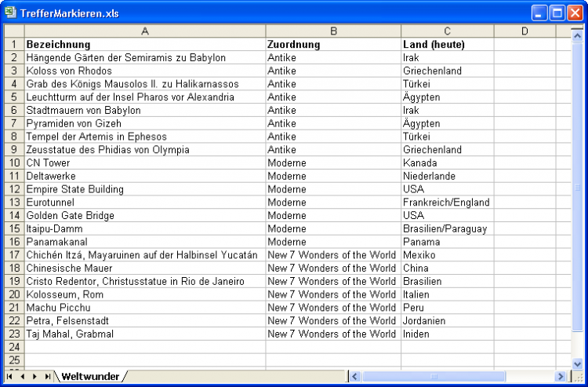Click the horizontal scrollbar right arrow
The image size is (588, 387).
click(561, 377)
